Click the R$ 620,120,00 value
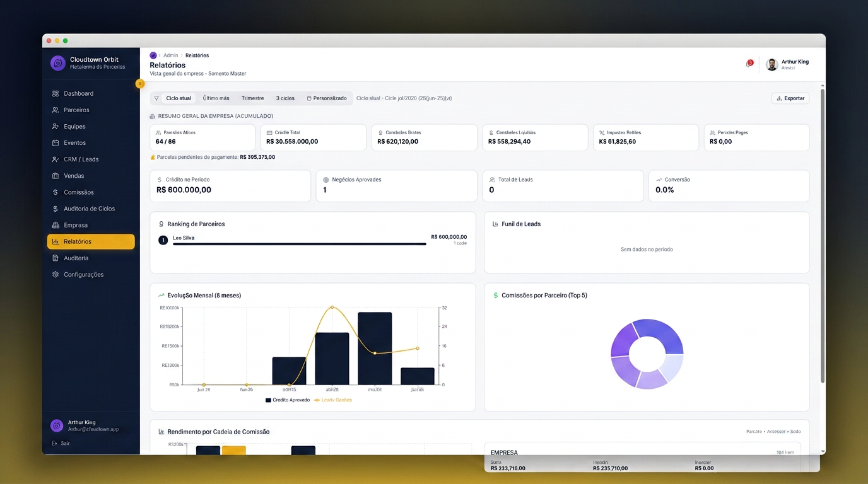 (x=398, y=142)
